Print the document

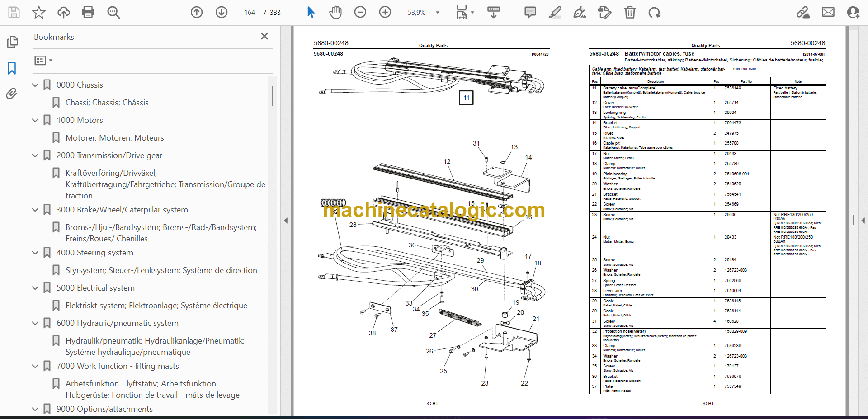click(x=88, y=12)
